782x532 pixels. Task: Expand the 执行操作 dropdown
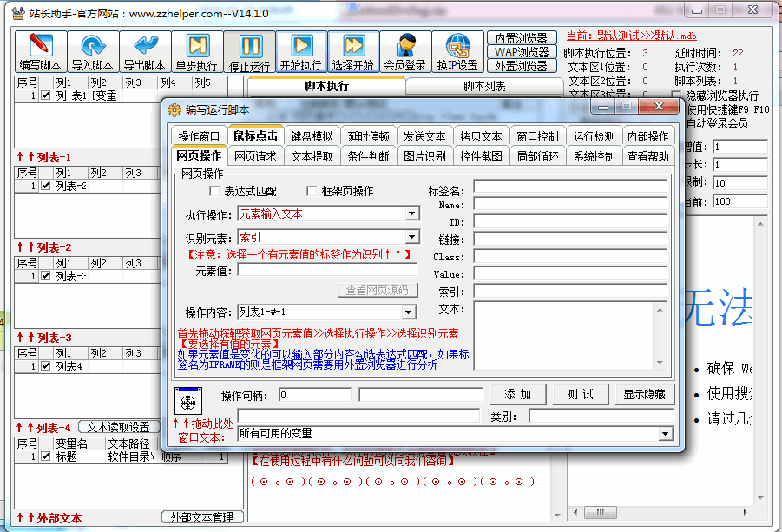click(x=411, y=213)
